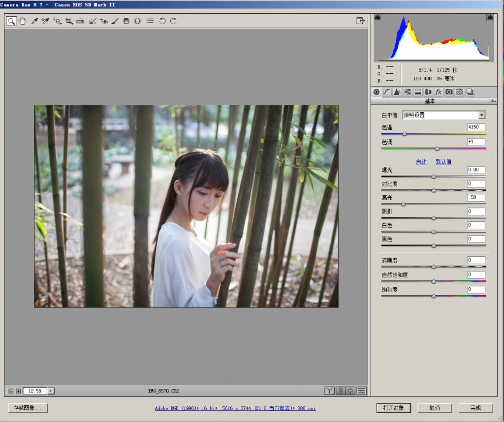This screenshot has width=504, height=422.
Task: Copy current settings to Before
Action: (x=350, y=391)
